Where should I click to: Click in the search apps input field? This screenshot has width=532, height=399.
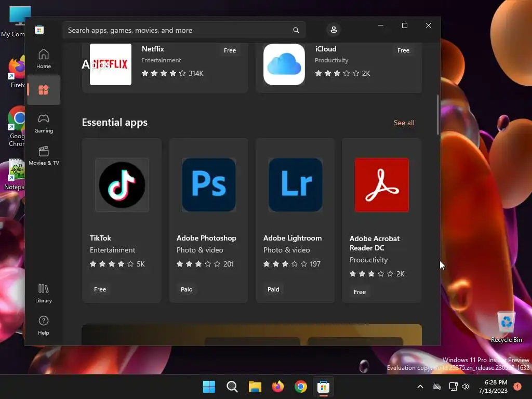(x=184, y=30)
